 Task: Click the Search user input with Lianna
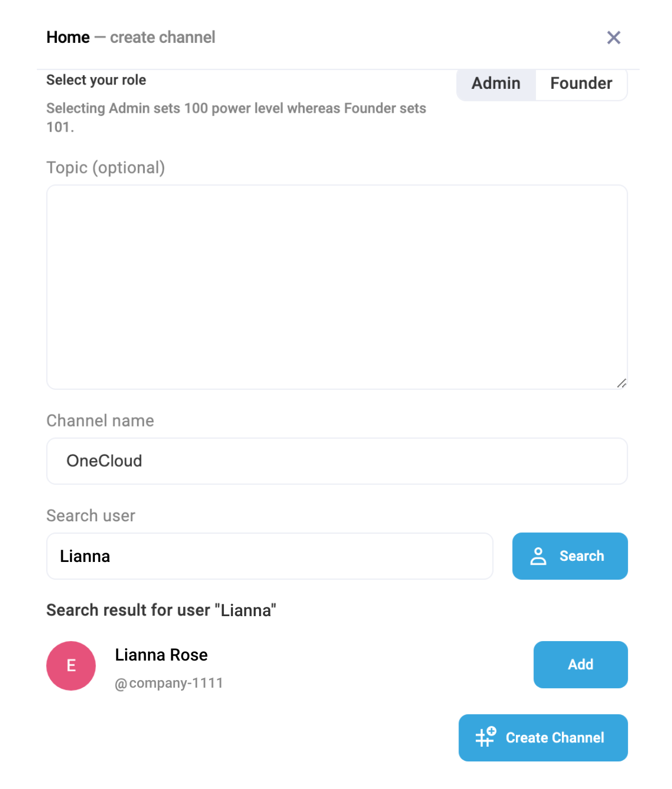click(269, 556)
